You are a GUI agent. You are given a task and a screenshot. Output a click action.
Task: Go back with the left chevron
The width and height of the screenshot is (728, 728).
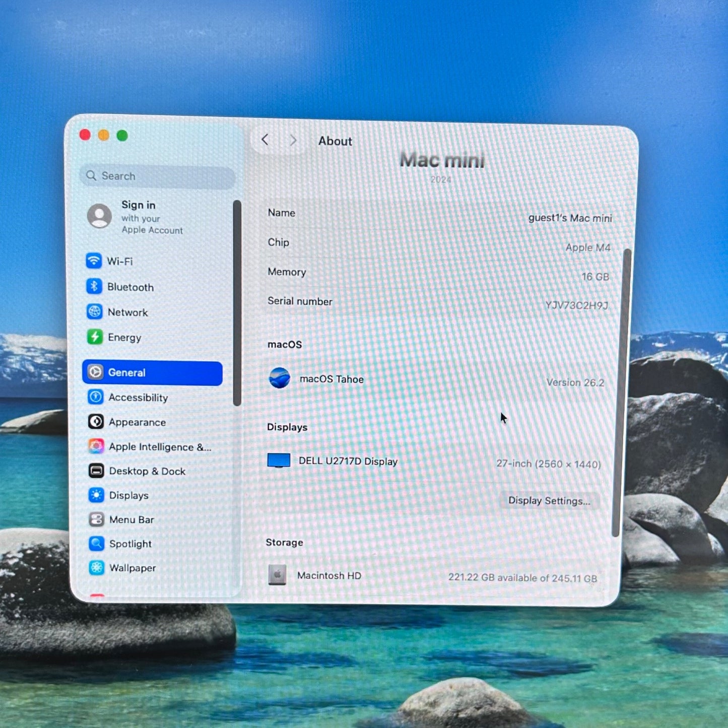[x=265, y=140]
